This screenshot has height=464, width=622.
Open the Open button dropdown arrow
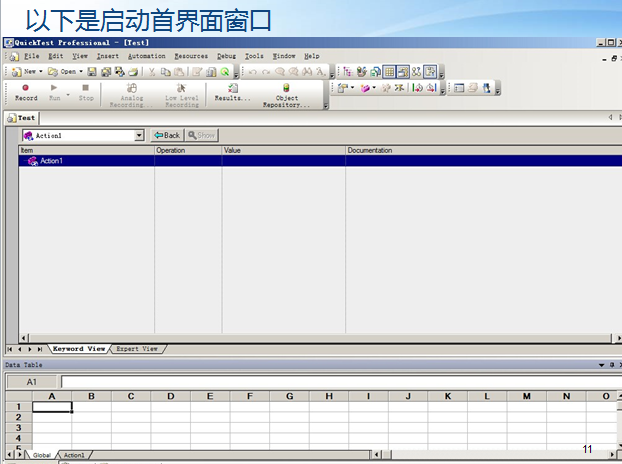pos(81,72)
